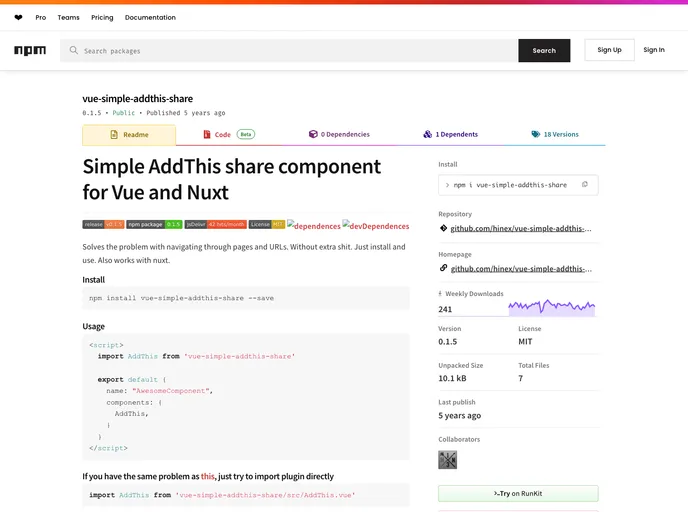Viewport: 688px width, 512px height.
Task: Switch to the Code Beta tab
Action: tap(229, 134)
